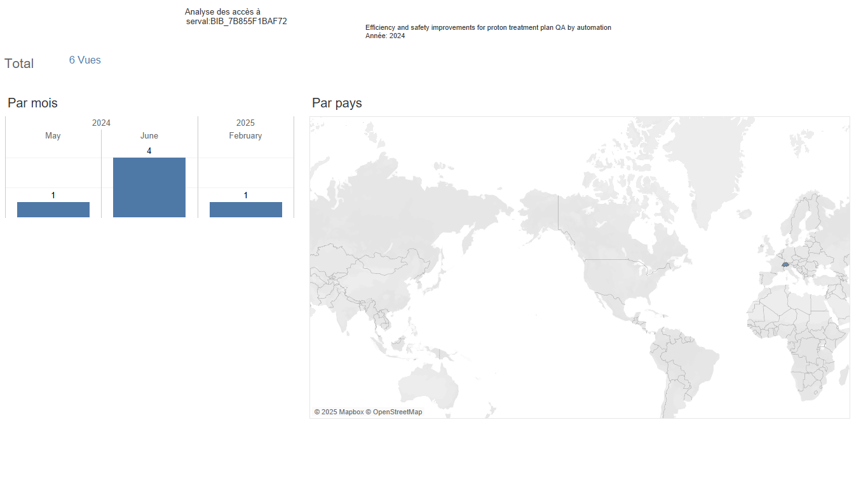Image resolution: width=868 pixels, height=488 pixels.
Task: Click the 2024 year header
Action: click(101, 123)
